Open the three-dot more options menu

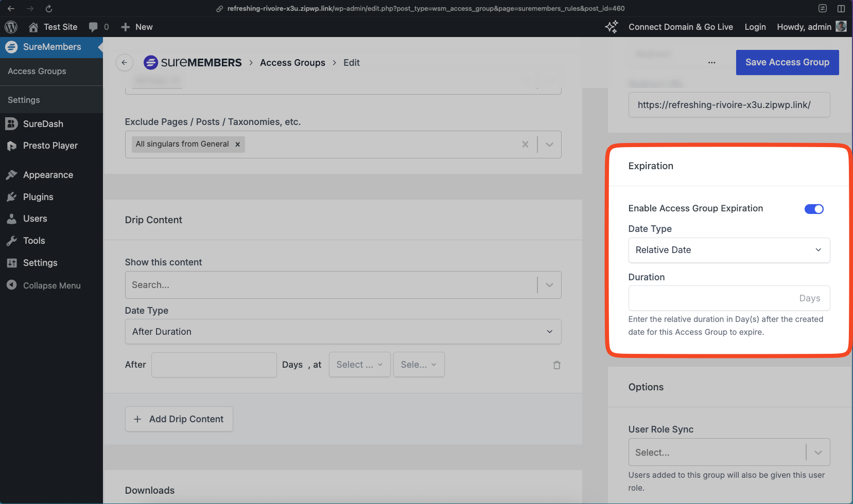[x=711, y=62]
